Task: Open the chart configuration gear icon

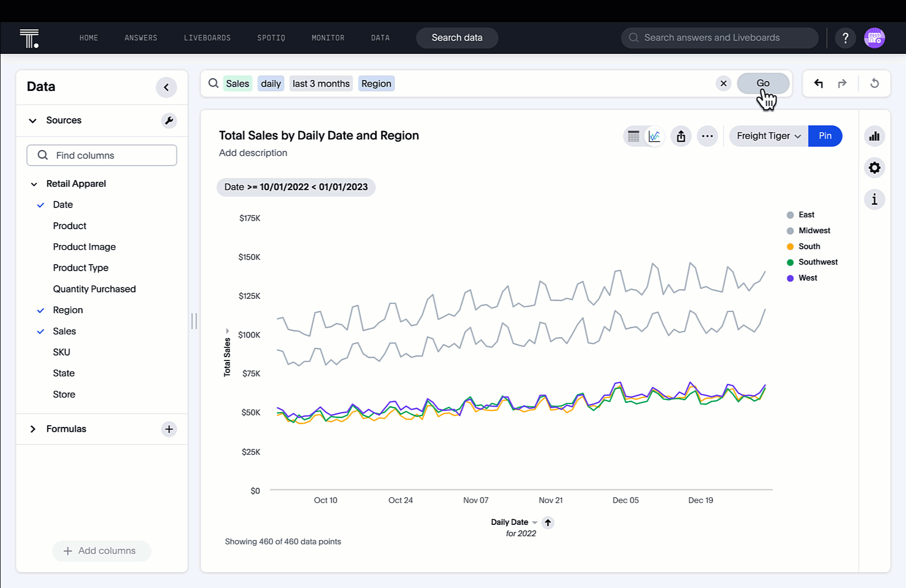Action: click(874, 168)
